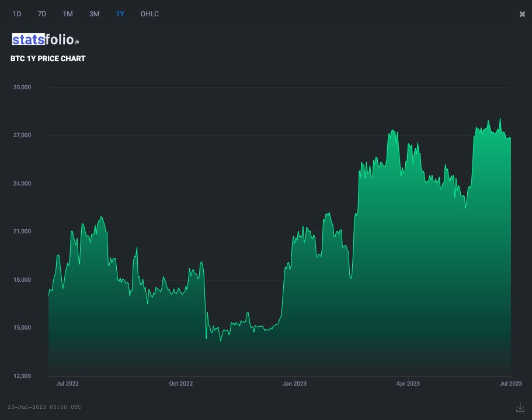
Task: Switch to the OHLC chart view
Action: tap(149, 14)
